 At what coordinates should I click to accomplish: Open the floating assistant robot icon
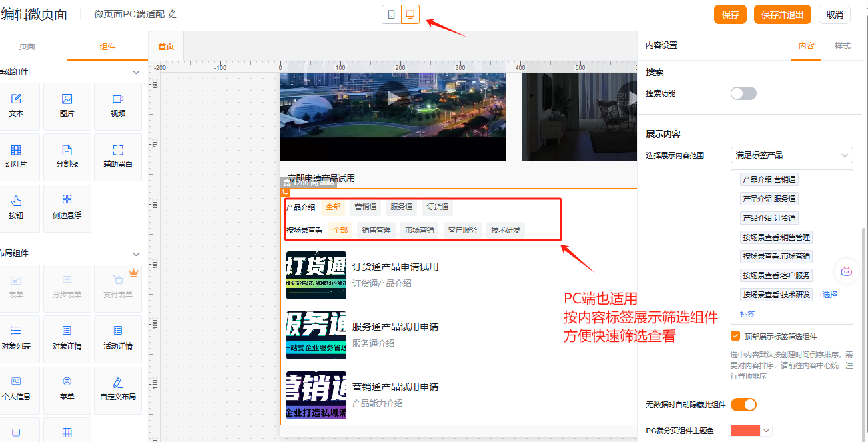tap(847, 271)
